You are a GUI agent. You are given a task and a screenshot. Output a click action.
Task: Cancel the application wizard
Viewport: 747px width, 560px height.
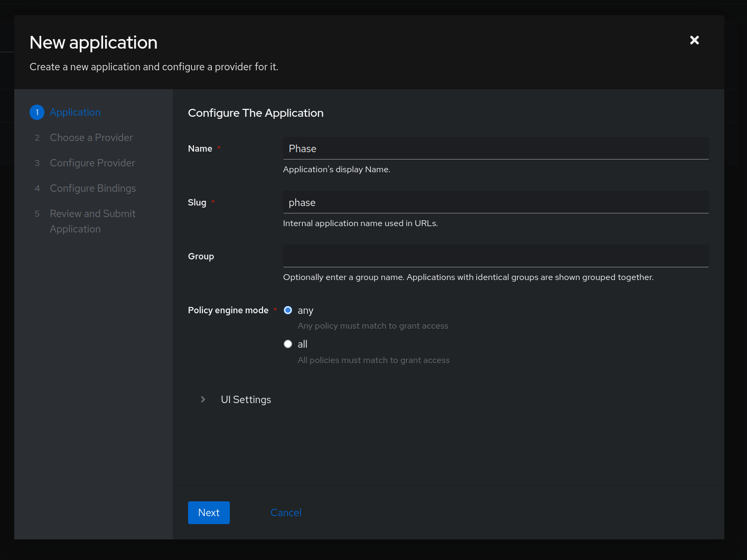tap(286, 512)
